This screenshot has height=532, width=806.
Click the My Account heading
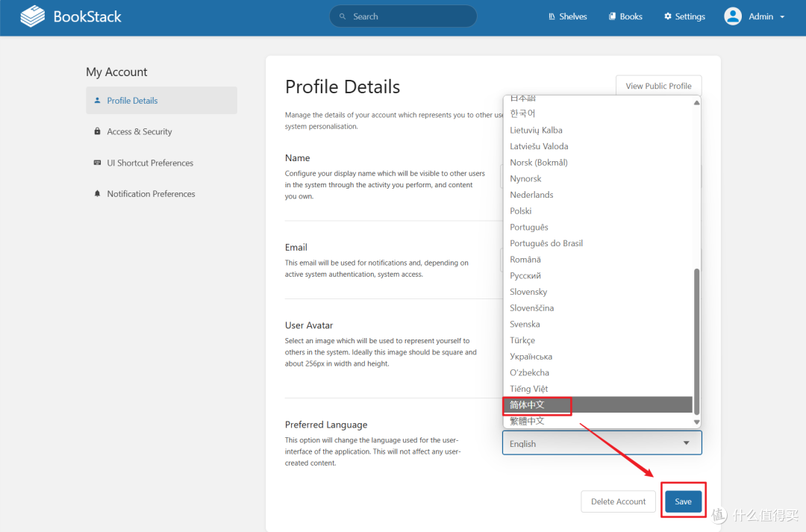pos(116,72)
